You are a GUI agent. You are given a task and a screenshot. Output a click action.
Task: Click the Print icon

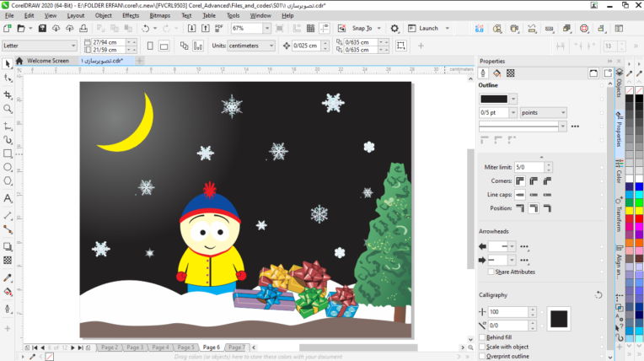[x=83, y=29]
